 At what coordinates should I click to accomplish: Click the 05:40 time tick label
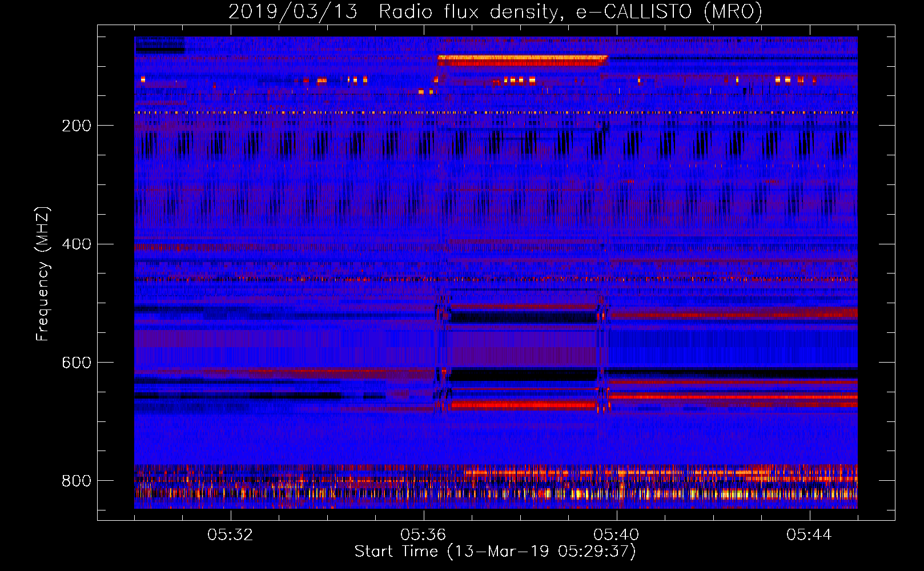click(616, 535)
